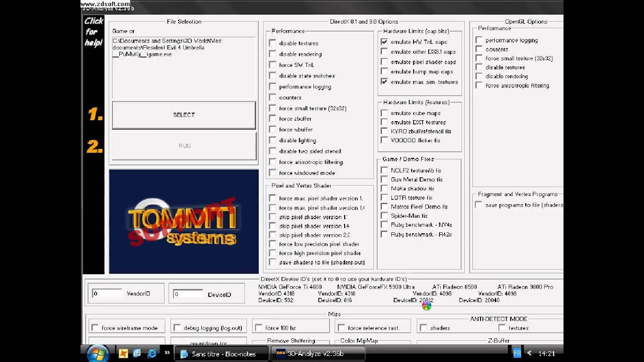
Task: Click into the VendorID input field
Action: tap(107, 294)
